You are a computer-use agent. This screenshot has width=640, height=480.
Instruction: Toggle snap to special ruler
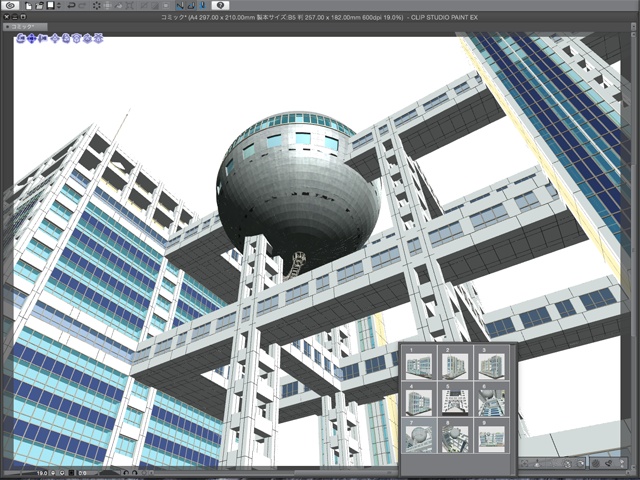[191, 5]
